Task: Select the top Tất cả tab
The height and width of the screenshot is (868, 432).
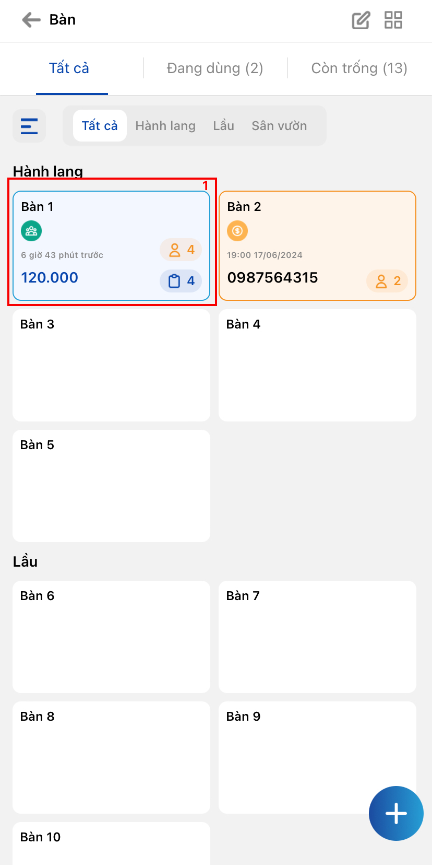Action: pyautogui.click(x=69, y=68)
